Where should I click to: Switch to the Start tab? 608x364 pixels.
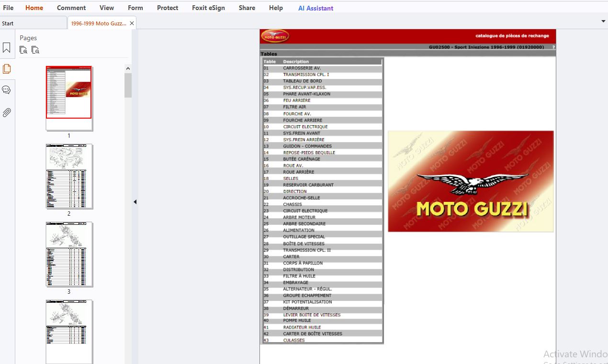click(x=33, y=23)
